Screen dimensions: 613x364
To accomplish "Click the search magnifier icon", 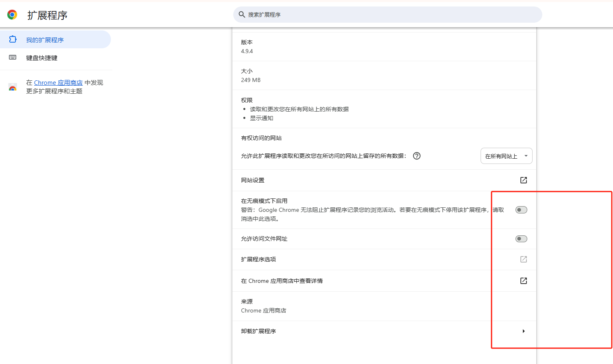I will click(x=242, y=15).
